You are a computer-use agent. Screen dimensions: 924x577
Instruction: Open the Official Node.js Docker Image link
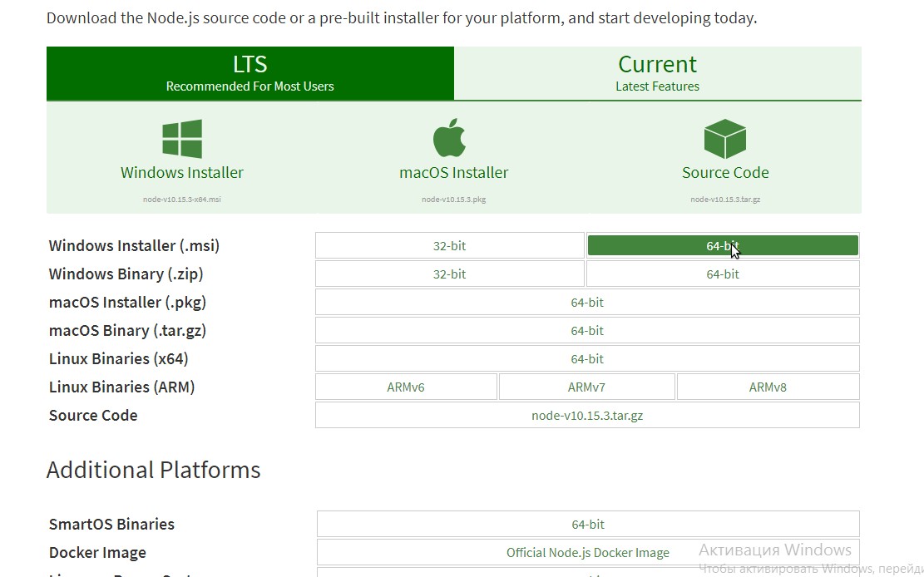pyautogui.click(x=588, y=552)
